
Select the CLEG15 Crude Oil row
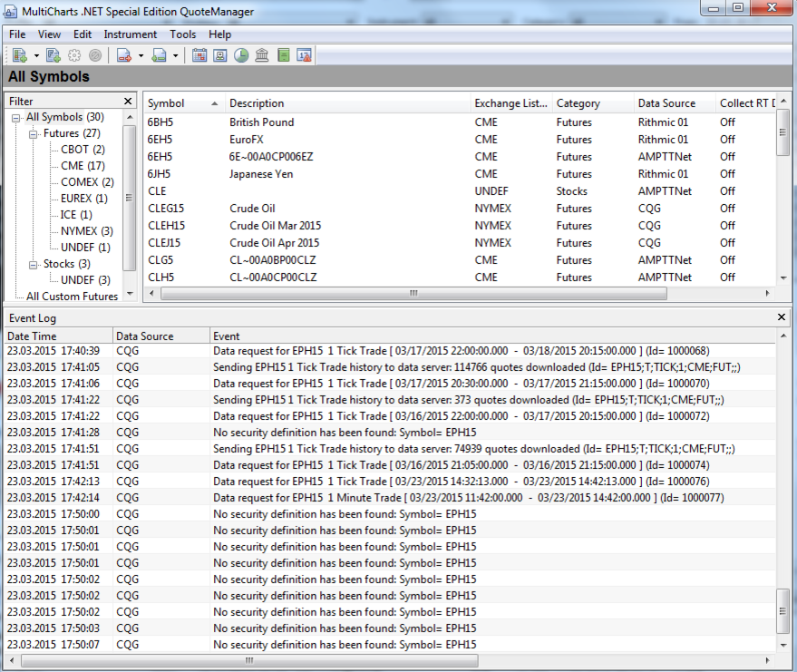pyautogui.click(x=460, y=209)
